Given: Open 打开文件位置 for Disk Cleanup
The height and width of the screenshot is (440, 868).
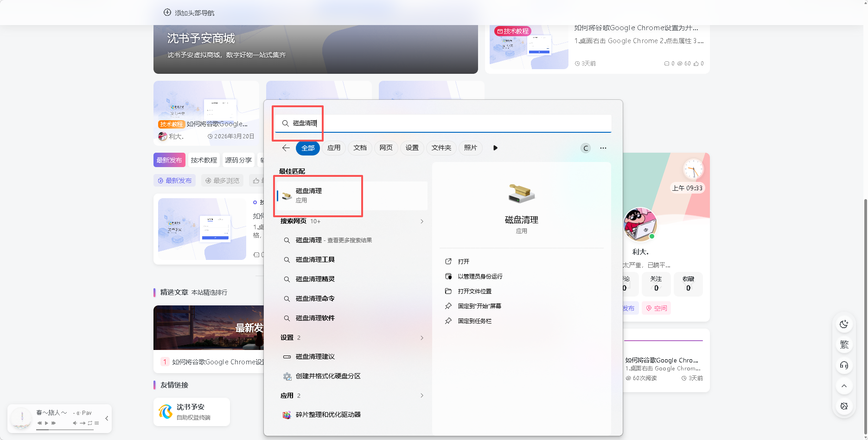Looking at the screenshot, I should [474, 291].
